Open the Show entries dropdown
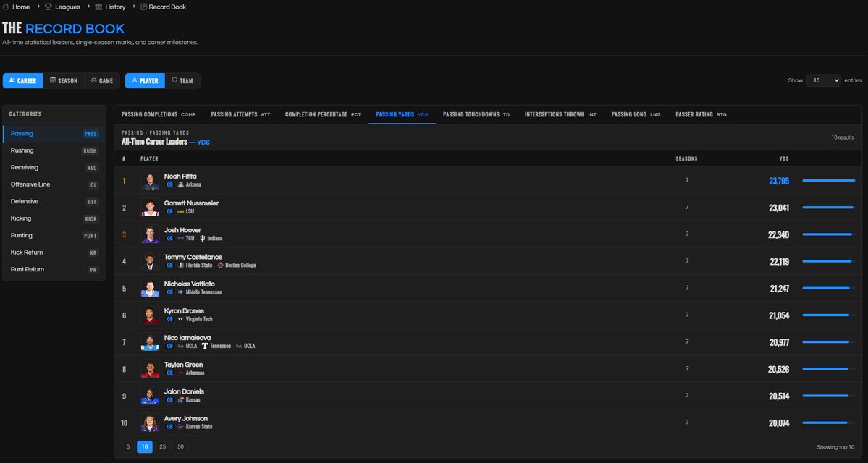868x463 pixels. [823, 80]
